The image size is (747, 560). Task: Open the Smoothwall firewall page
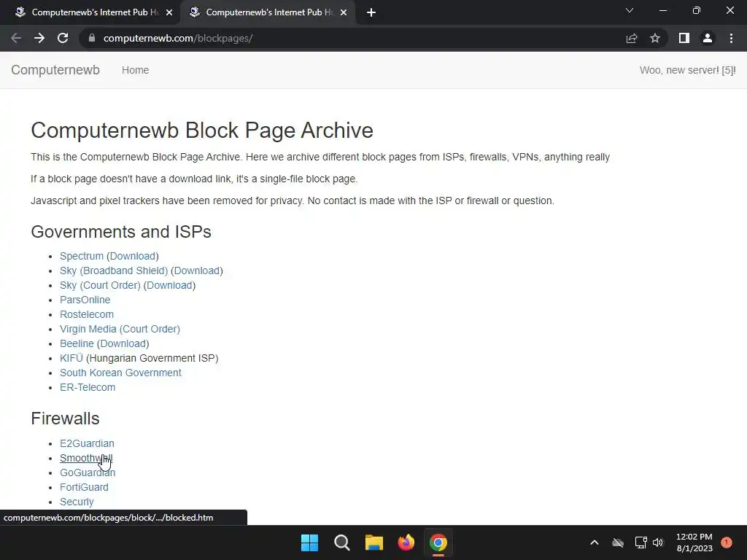[x=86, y=458]
